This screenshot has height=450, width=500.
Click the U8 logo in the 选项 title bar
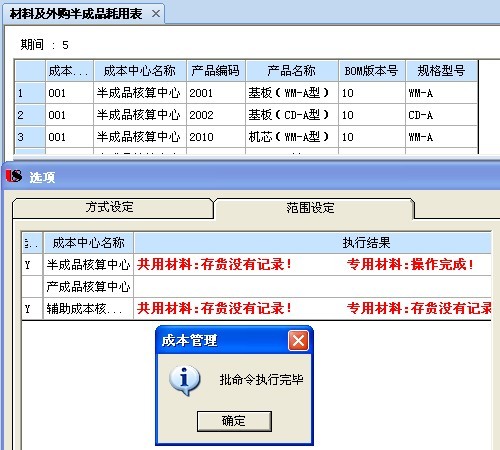click(14, 176)
